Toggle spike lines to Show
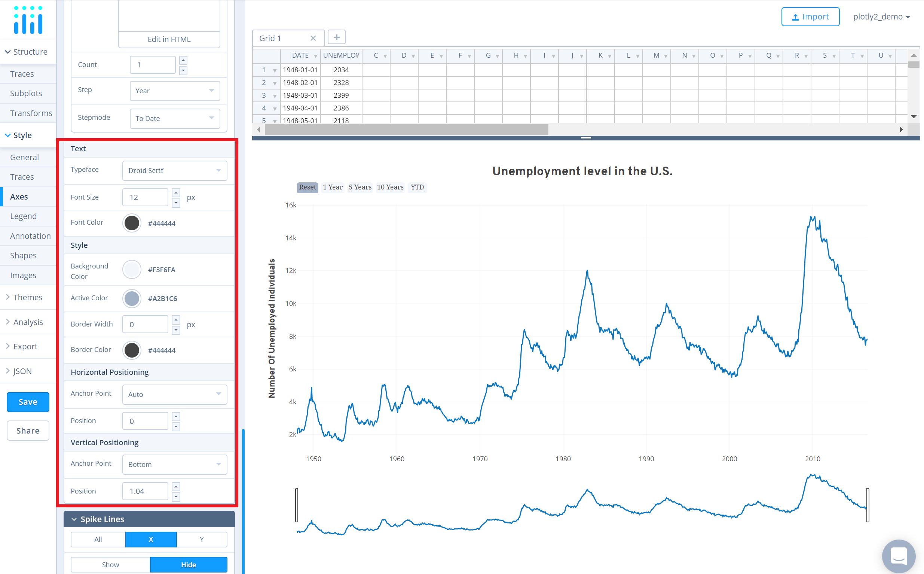 tap(110, 565)
